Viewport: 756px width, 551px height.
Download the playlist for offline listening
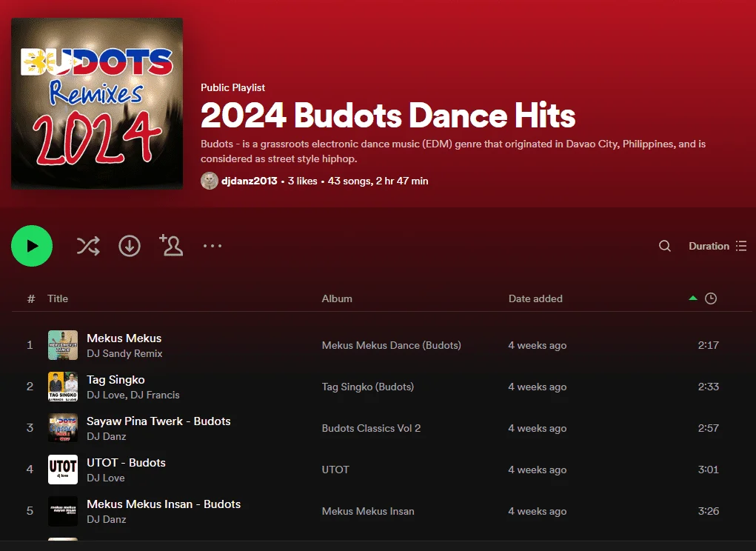130,246
